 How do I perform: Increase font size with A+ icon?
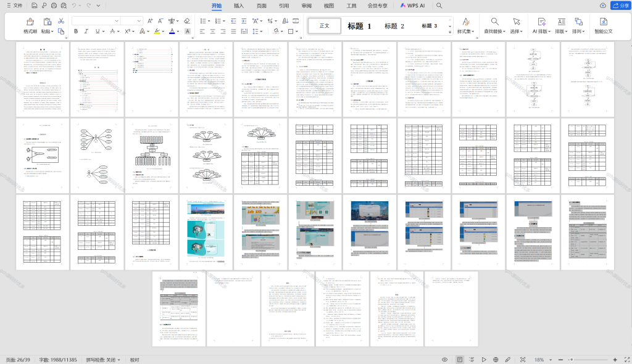150,21
